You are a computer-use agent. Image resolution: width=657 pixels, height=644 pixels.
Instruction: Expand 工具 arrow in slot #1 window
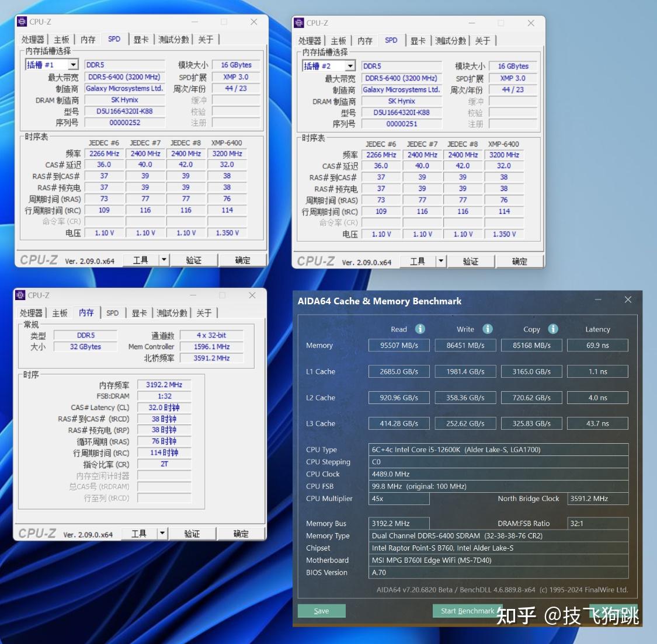pos(164,260)
